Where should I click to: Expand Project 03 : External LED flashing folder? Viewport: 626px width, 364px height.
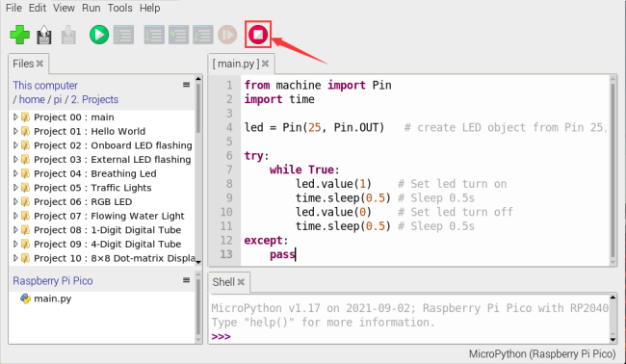(x=15, y=159)
